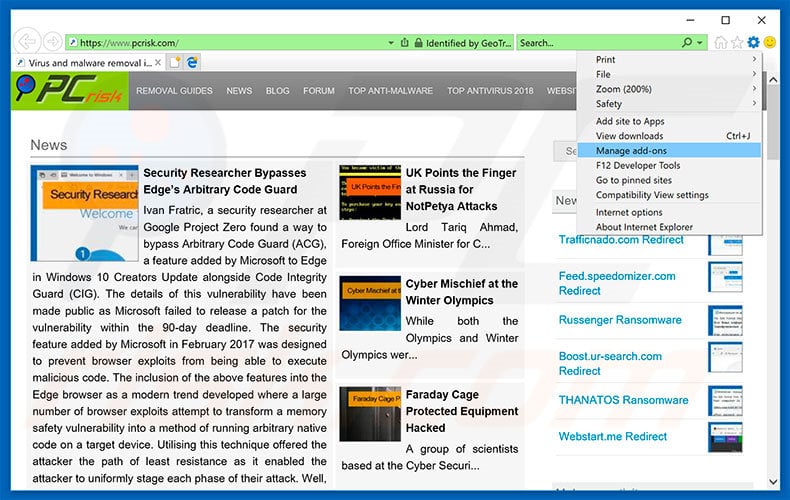790x500 pixels.
Task: Open Internet options
Action: tap(669, 212)
